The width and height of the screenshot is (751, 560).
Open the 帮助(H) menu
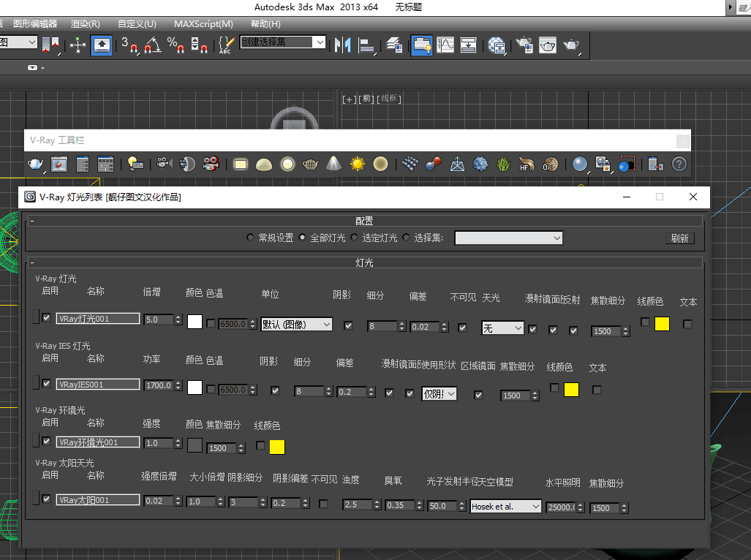coord(266,24)
